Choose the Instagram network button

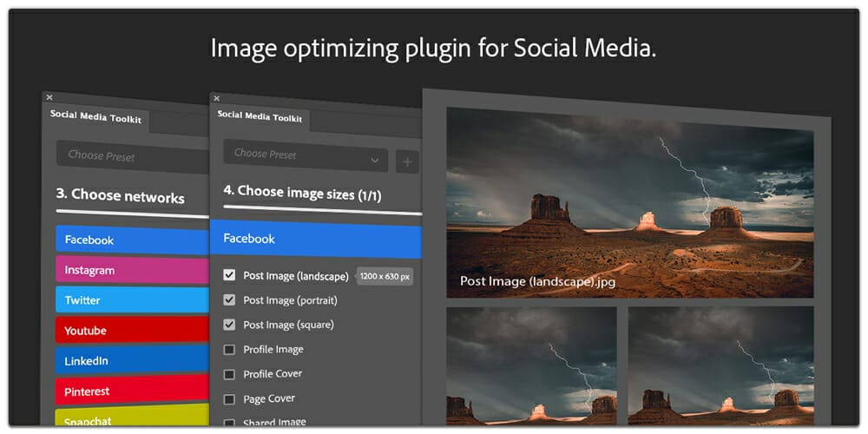[x=132, y=270]
